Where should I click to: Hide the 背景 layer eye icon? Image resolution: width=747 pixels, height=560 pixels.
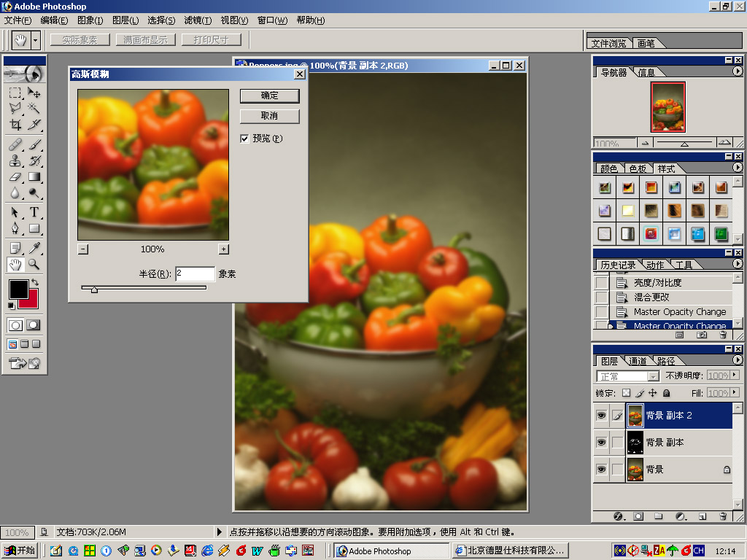click(x=601, y=470)
